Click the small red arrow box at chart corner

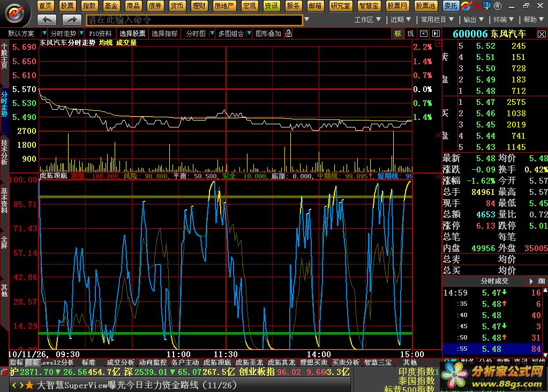click(439, 43)
